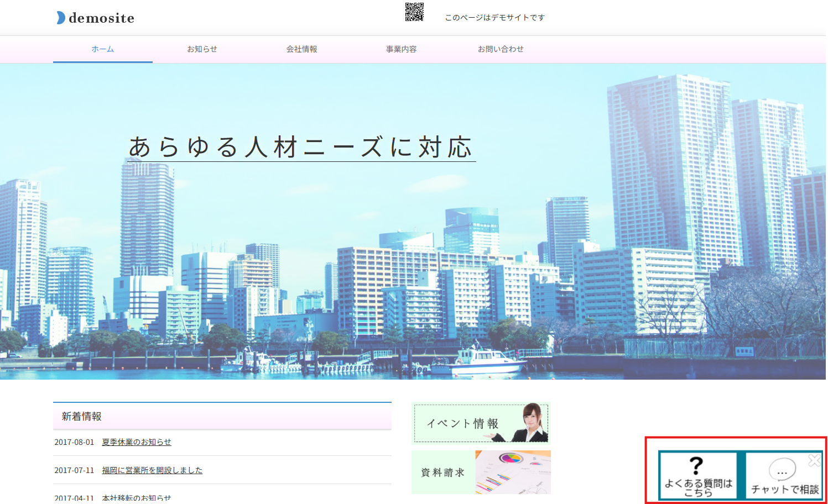Click the QR code in the header

point(414,12)
